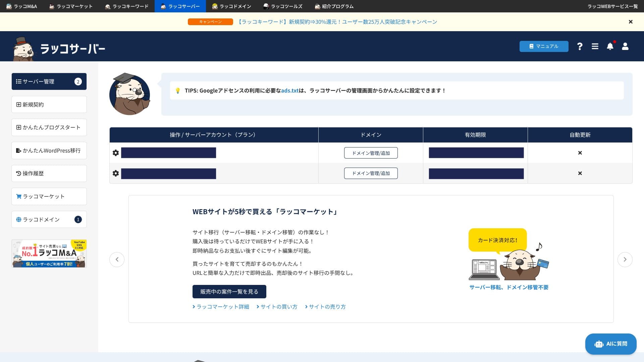Expand the ラッコマーケット詳細 link
The image size is (644, 362).
click(x=221, y=307)
